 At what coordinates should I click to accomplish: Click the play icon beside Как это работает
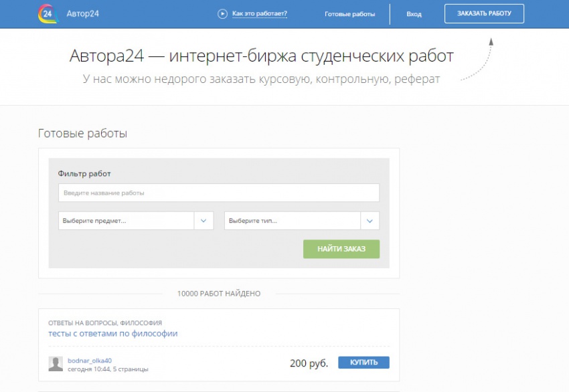(222, 14)
